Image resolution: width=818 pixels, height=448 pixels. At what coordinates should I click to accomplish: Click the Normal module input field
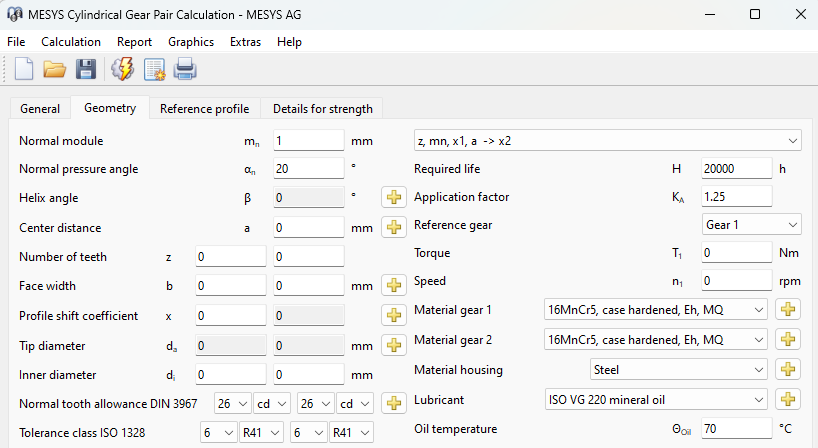tap(307, 141)
